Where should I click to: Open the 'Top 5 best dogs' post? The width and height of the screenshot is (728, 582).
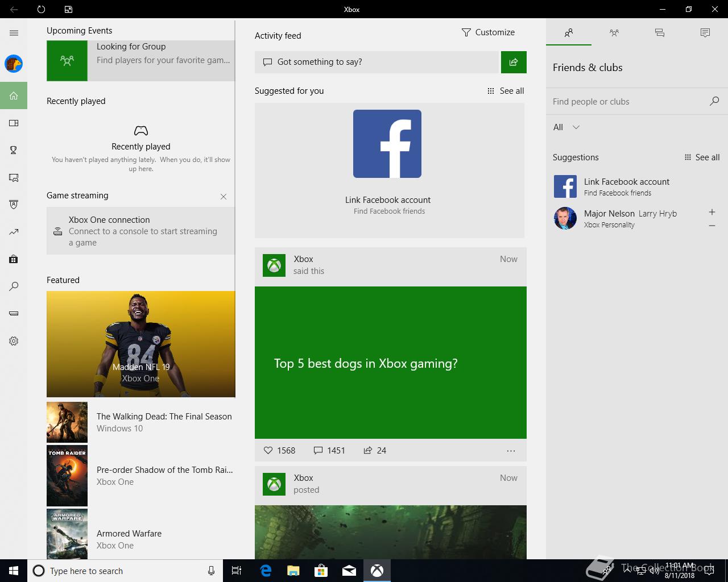(391, 363)
